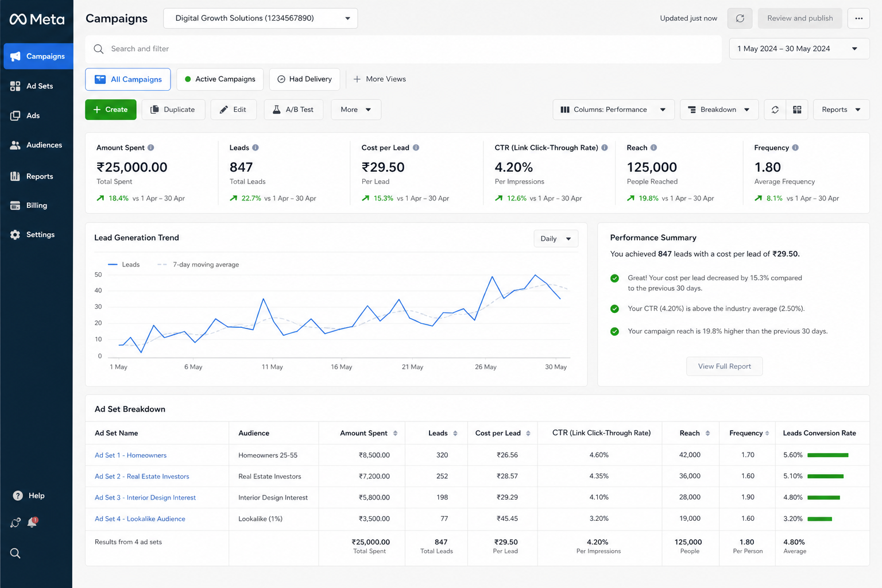Open Ad Set 4 - Lookalike Audience

tap(140, 519)
